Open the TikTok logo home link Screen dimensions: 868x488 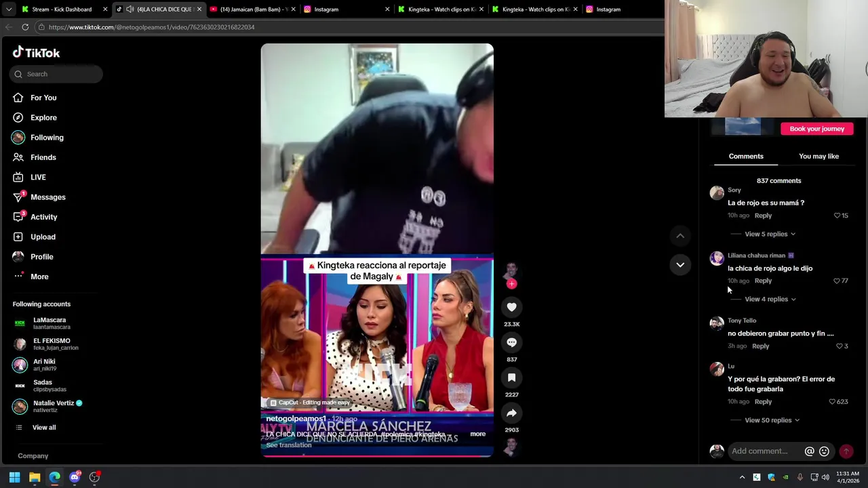[36, 53]
